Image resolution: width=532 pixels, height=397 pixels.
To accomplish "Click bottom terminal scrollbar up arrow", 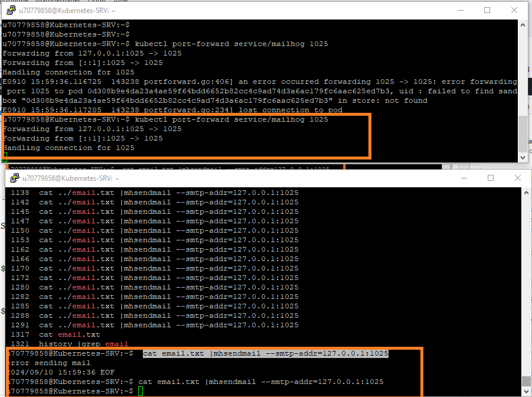I will pyautogui.click(x=526, y=193).
